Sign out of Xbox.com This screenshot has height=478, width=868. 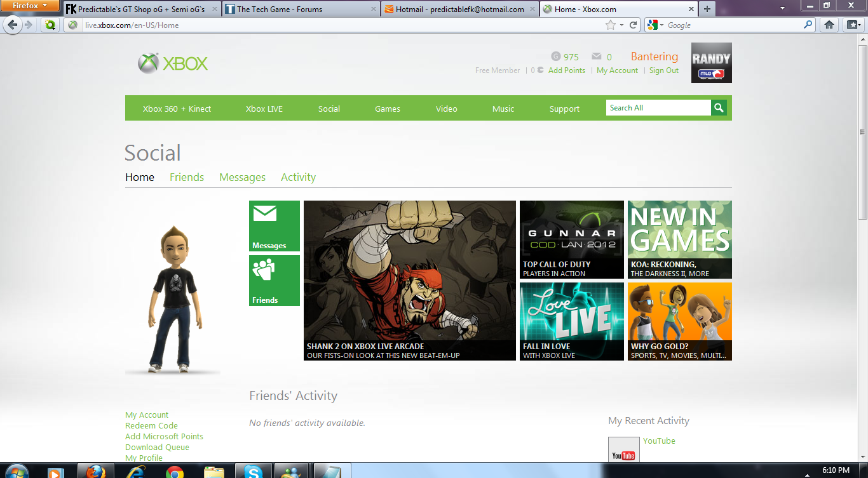coord(664,70)
